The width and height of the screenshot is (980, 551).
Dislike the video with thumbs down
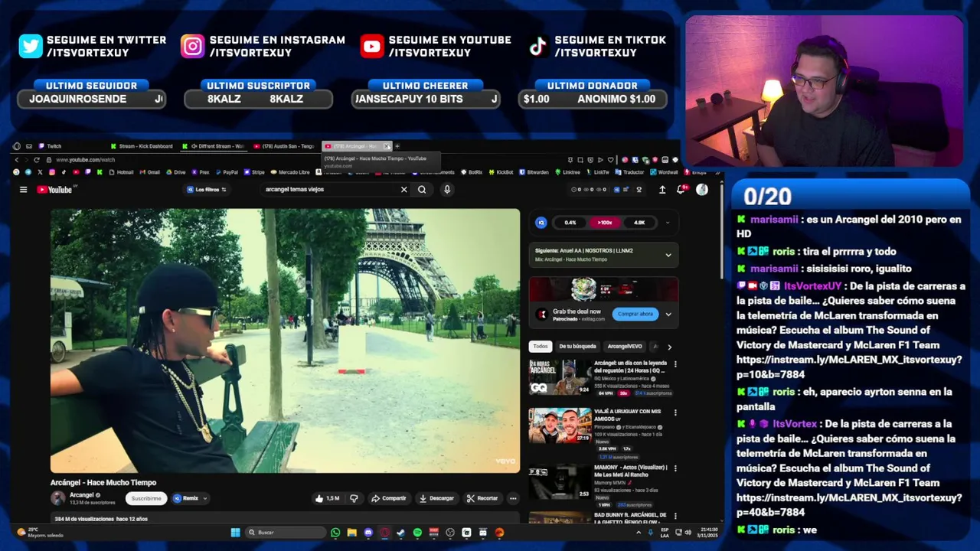click(354, 498)
